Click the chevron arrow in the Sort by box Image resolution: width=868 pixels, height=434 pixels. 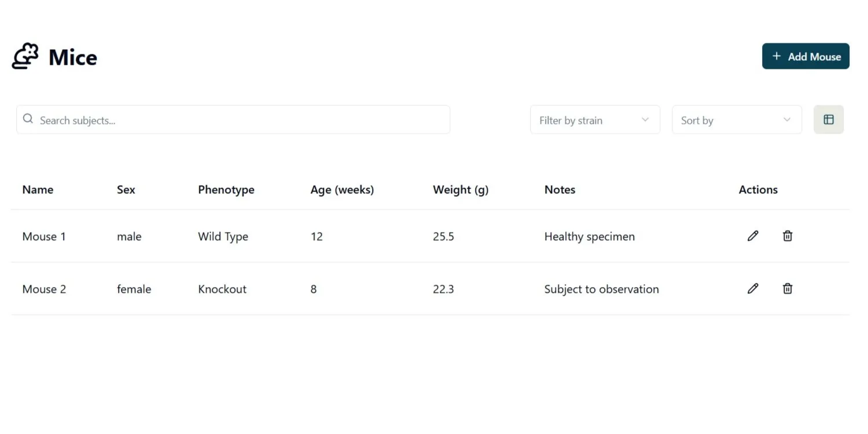pos(786,120)
